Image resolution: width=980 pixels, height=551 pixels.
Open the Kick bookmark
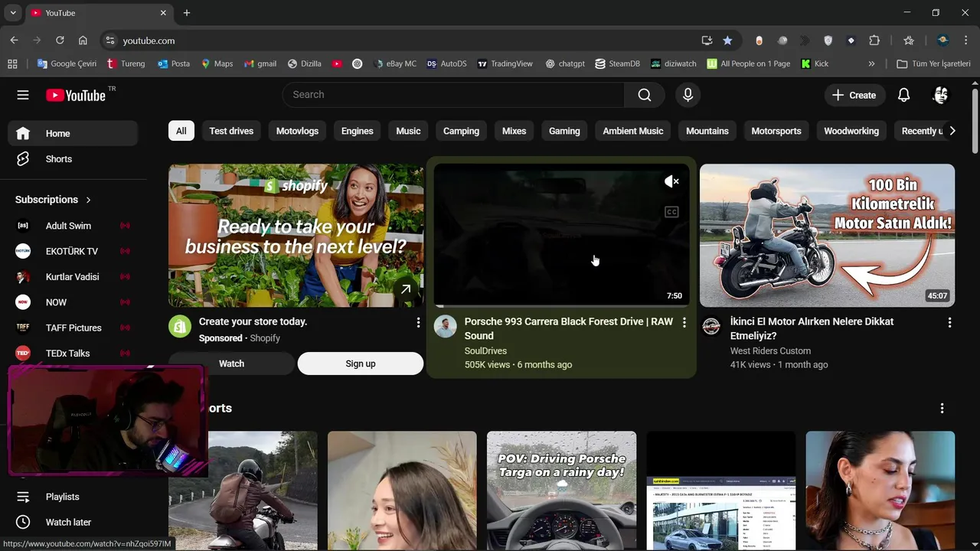[815, 64]
